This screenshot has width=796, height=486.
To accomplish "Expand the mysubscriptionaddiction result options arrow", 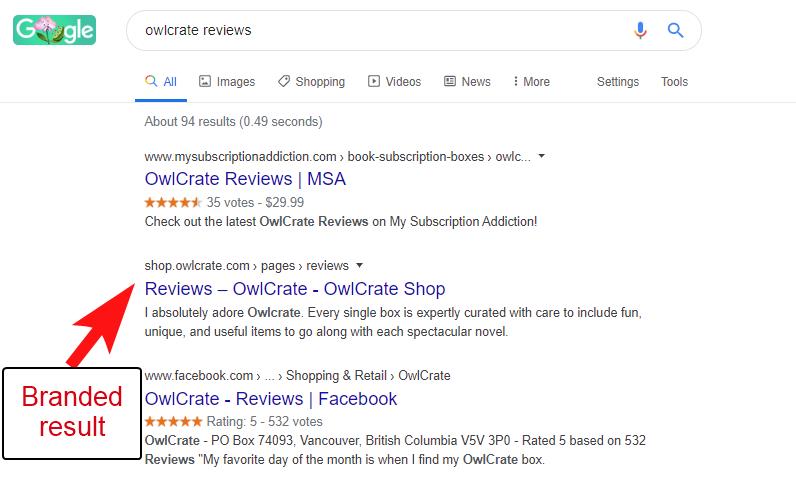I will click(x=542, y=156).
